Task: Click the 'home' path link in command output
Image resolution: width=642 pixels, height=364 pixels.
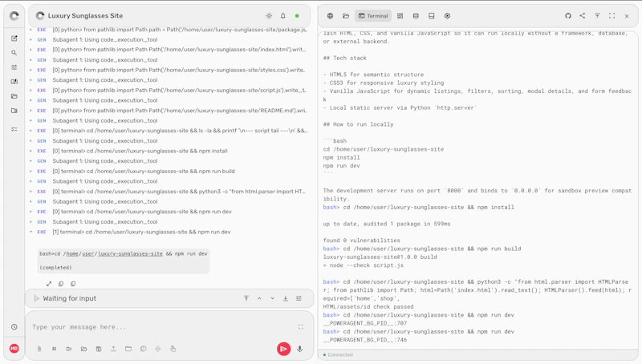Action: (72, 254)
